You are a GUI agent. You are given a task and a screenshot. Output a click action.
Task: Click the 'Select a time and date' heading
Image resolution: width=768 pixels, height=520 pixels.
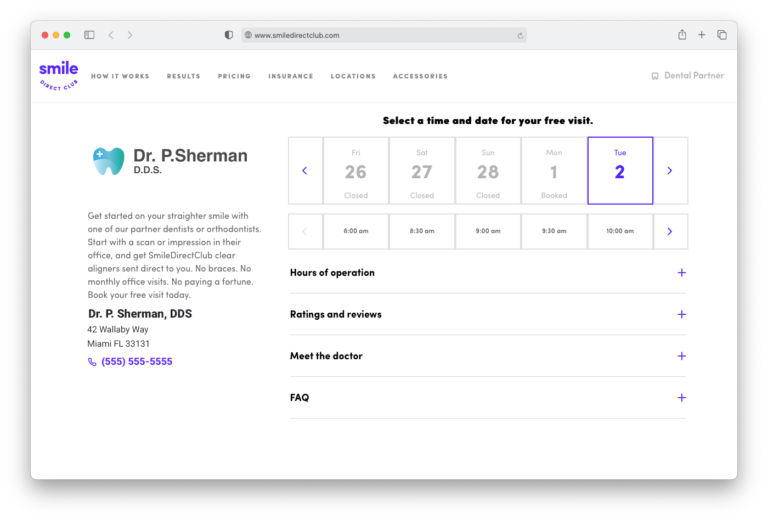pyautogui.click(x=488, y=120)
